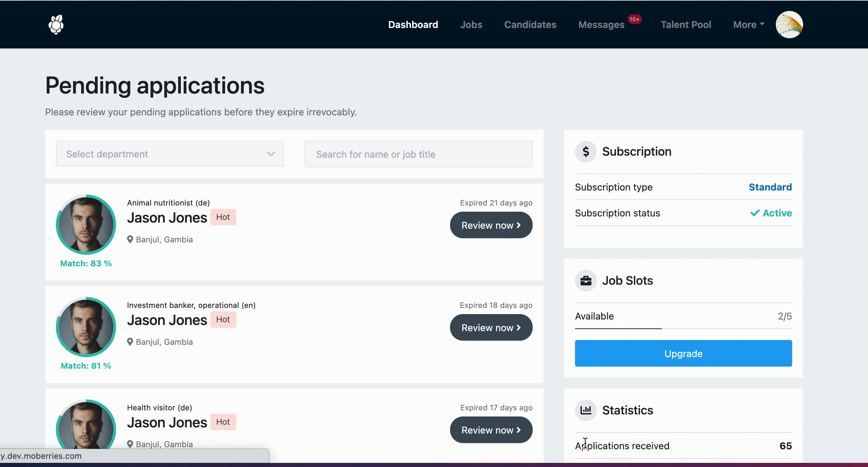This screenshot has width=868, height=467.
Task: Focus the name or job title search field
Action: coord(418,154)
